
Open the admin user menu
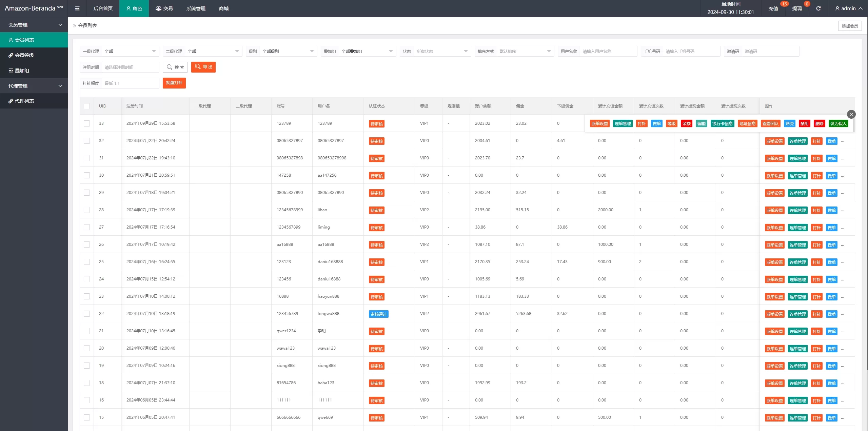coord(849,8)
